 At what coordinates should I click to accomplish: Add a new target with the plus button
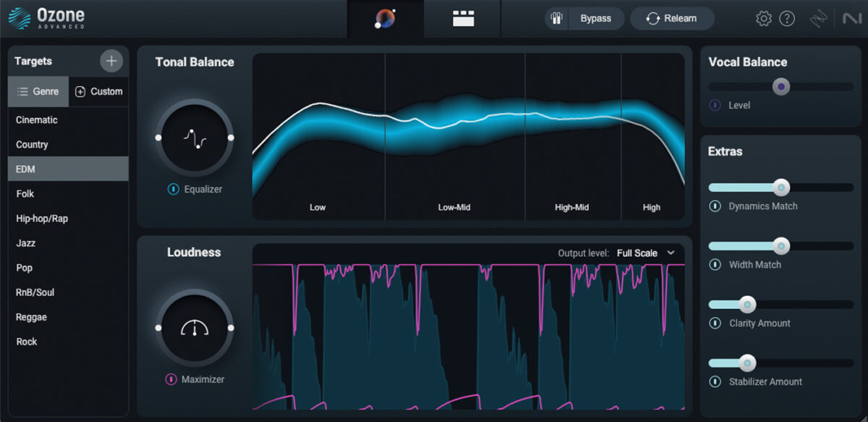pos(111,61)
